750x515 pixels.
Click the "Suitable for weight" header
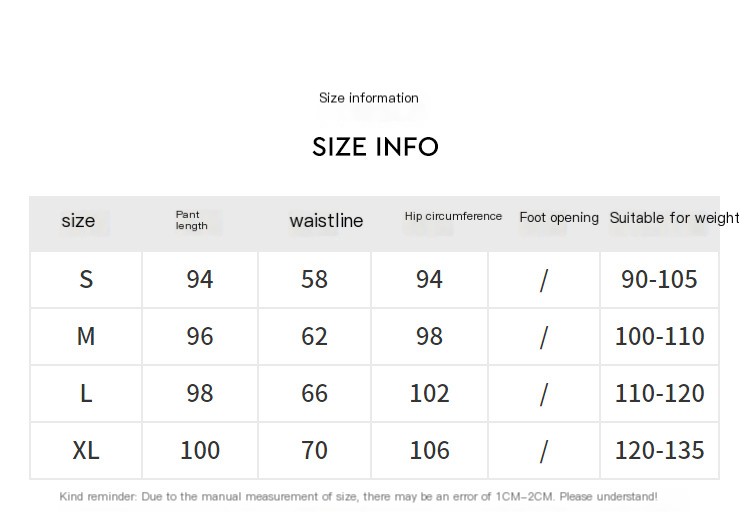tap(674, 218)
